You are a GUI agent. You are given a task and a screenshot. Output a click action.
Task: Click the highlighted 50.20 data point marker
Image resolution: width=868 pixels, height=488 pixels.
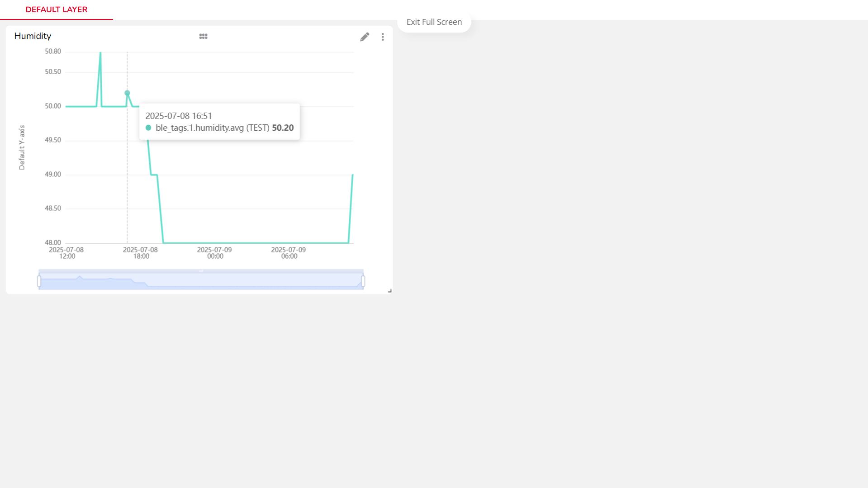click(127, 93)
